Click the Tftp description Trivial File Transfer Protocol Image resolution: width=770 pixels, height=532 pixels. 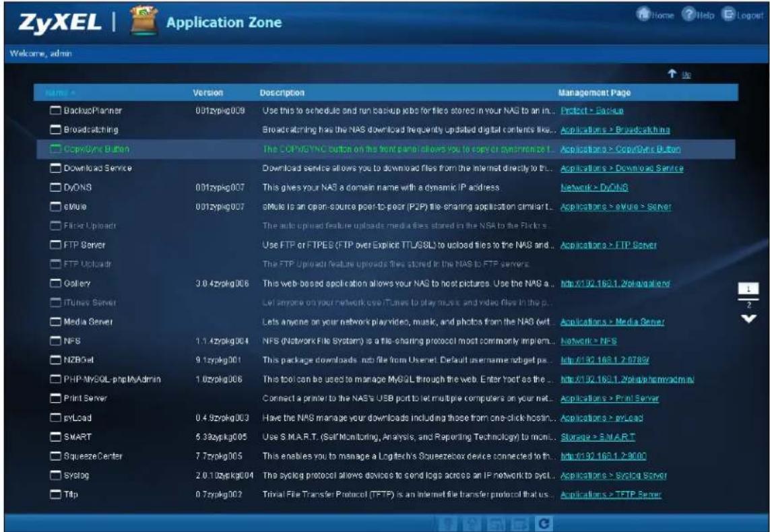click(408, 494)
